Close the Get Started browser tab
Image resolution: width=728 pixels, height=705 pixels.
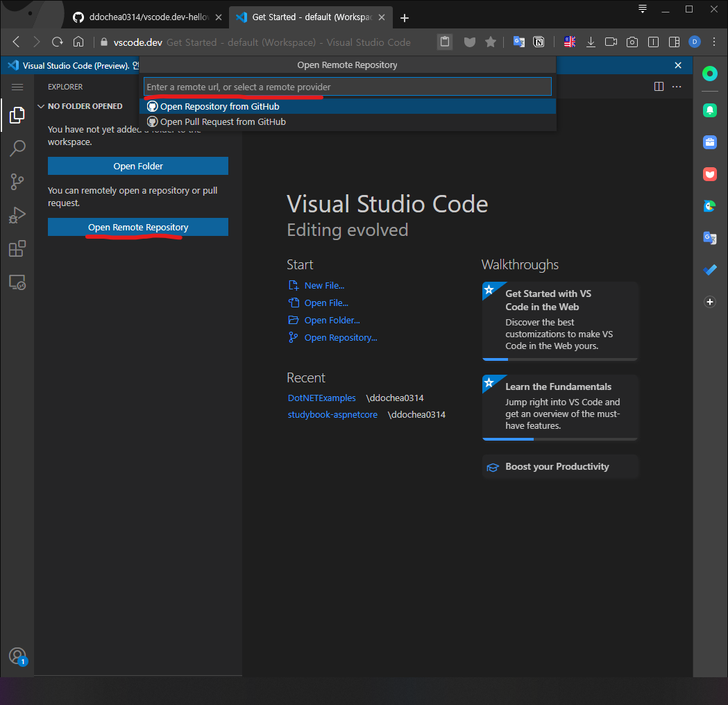tap(382, 17)
